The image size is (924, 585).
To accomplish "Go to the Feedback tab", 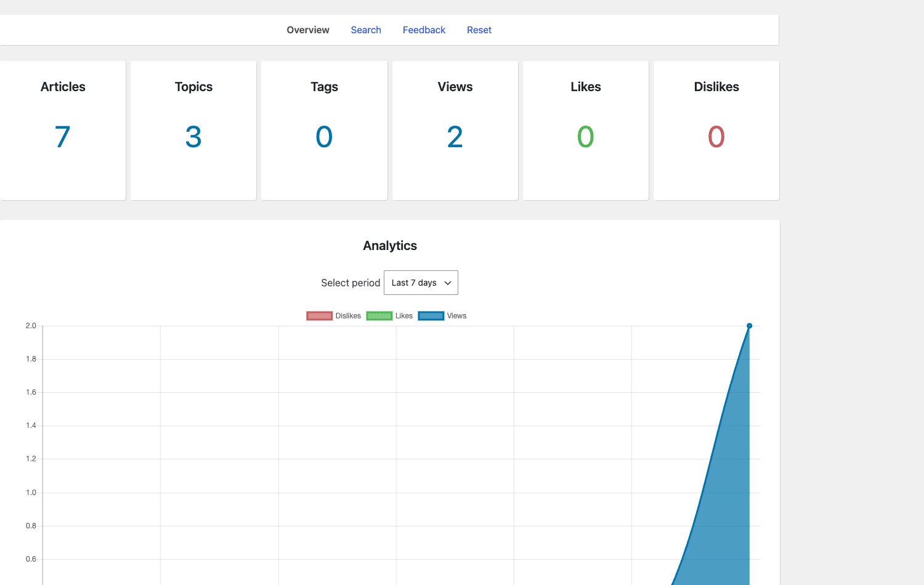I will coord(424,30).
